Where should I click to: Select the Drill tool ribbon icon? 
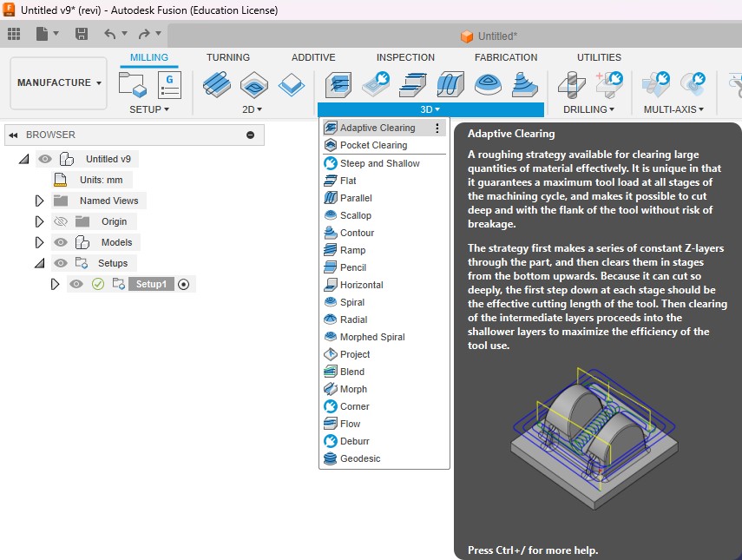[572, 85]
